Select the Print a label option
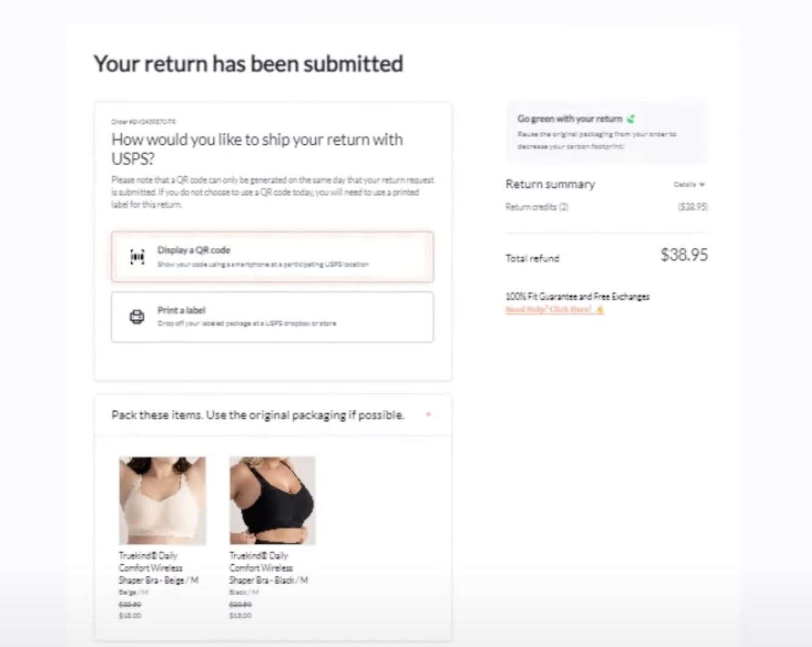 [272, 317]
